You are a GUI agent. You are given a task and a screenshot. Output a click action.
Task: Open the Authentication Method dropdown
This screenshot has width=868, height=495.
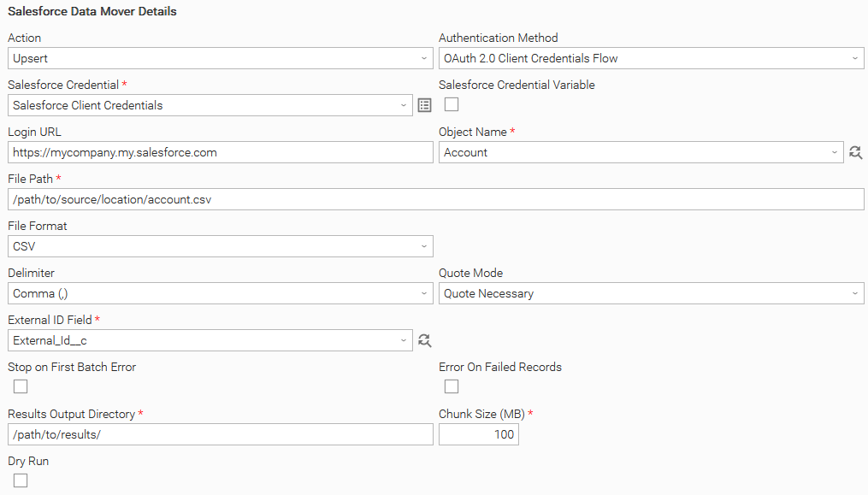(652, 58)
